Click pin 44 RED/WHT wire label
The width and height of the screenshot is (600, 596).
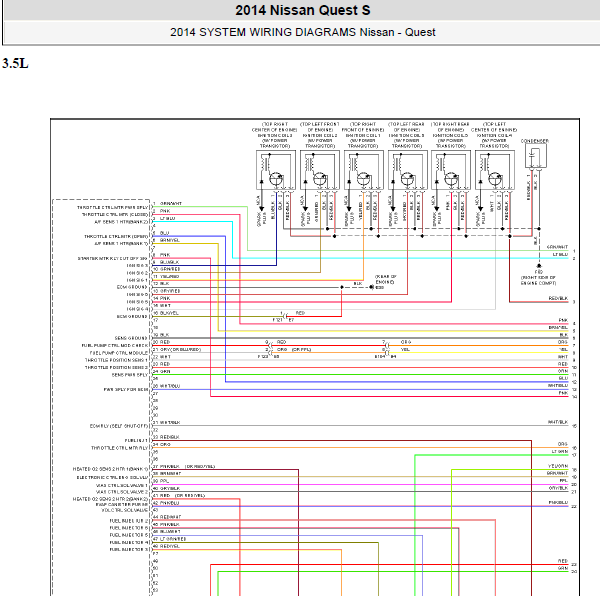(170, 516)
